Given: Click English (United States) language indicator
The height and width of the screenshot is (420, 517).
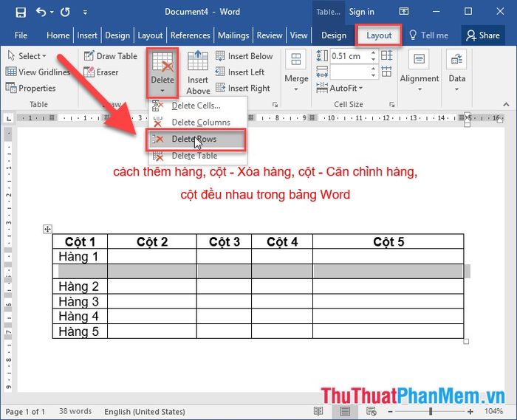Looking at the screenshot, I should pos(145,411).
